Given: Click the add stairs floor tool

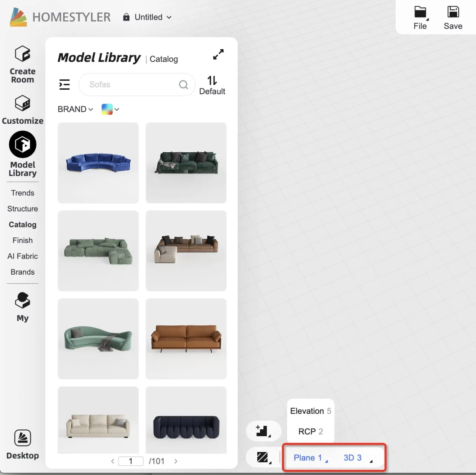Looking at the screenshot, I should click(263, 431).
